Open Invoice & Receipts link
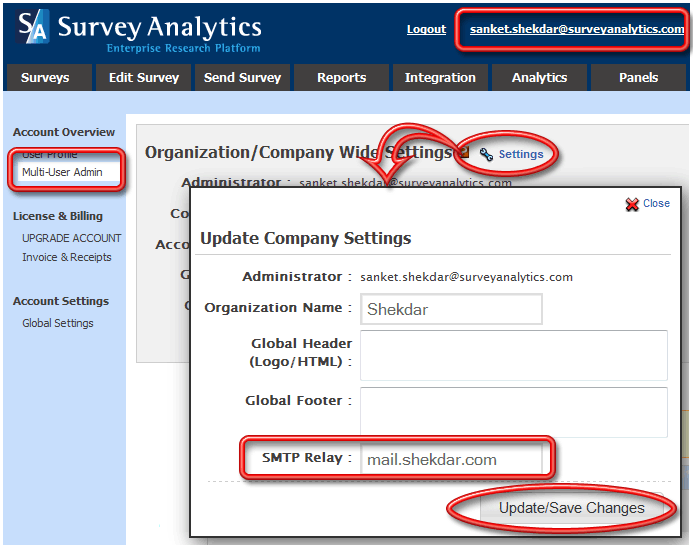This screenshot has width=693, height=550. click(67, 257)
